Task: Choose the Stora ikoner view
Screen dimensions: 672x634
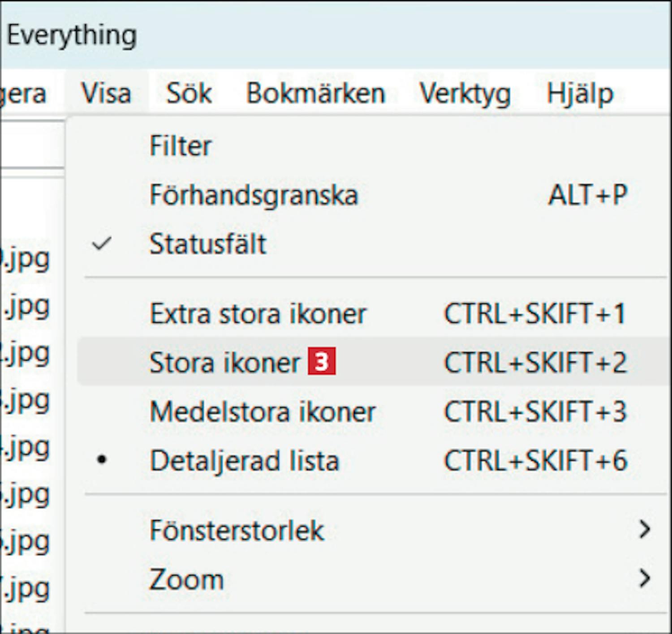Action: [x=224, y=363]
